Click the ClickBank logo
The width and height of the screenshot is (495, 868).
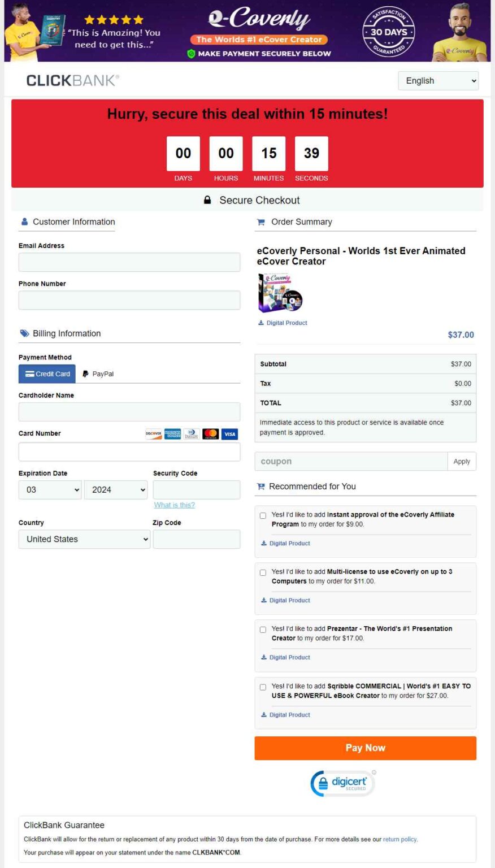(73, 80)
